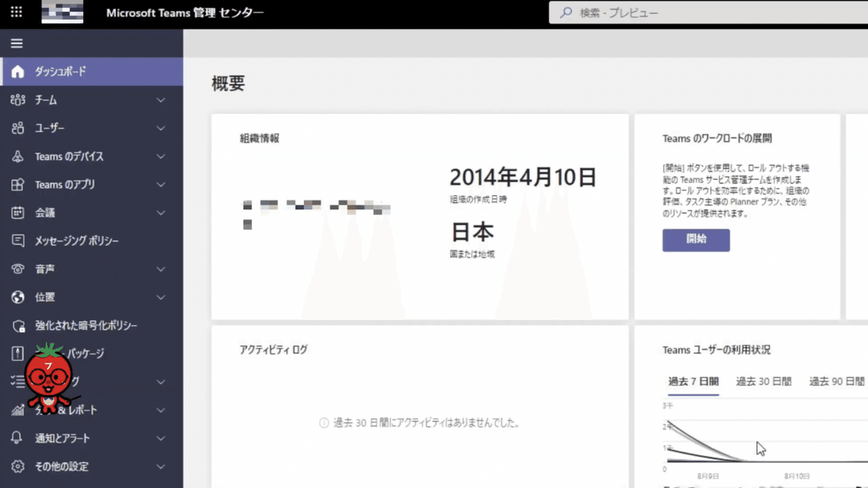The image size is (868, 488).
Task: Click the 通知とアラート bell icon
Action: tap(18, 438)
